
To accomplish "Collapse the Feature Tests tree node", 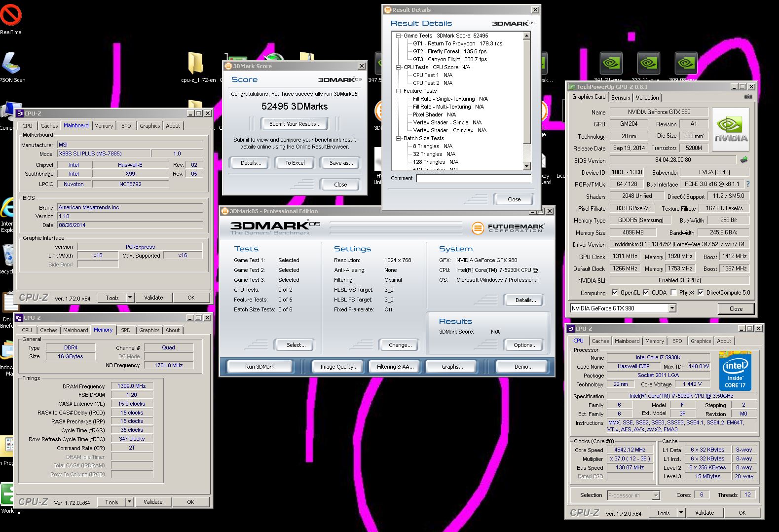I will pos(398,91).
